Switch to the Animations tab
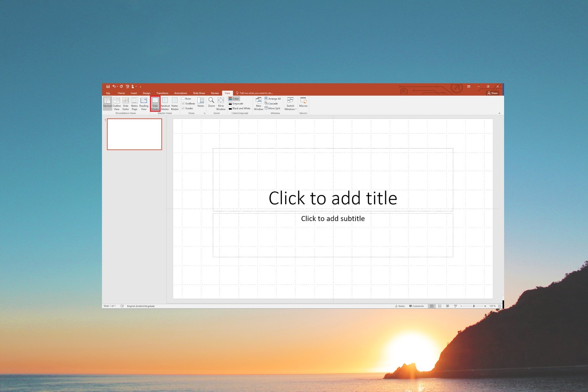This screenshot has width=588, height=392. tap(181, 93)
